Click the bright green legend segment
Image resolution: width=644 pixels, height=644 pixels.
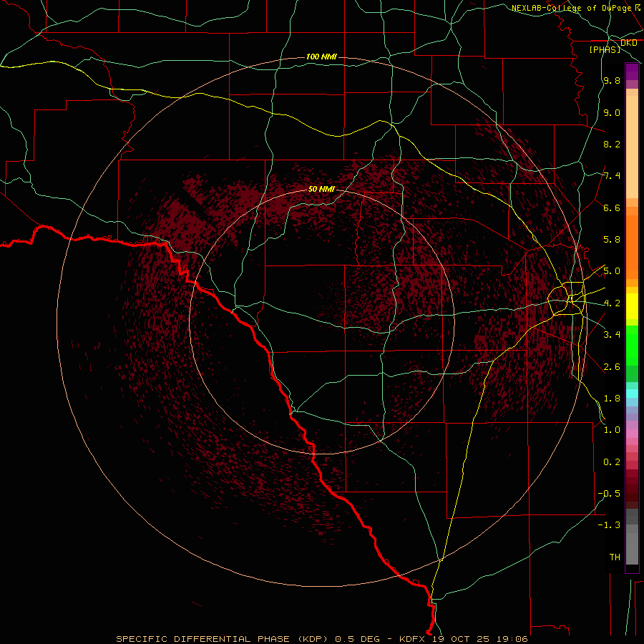point(632,345)
